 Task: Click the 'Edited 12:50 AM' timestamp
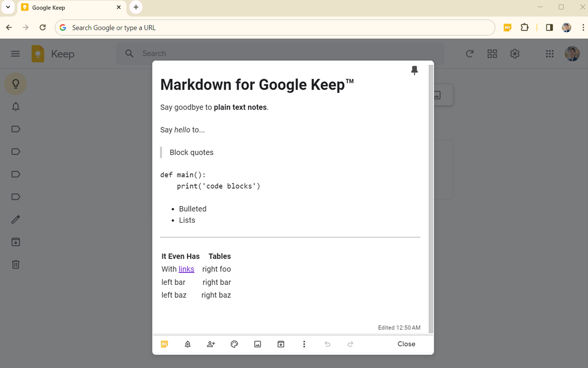click(x=399, y=328)
